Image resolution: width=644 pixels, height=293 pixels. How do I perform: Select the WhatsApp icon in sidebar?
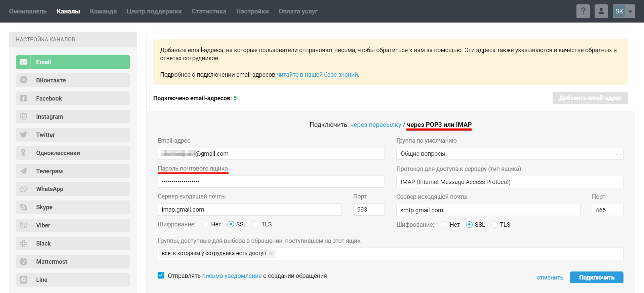24,189
